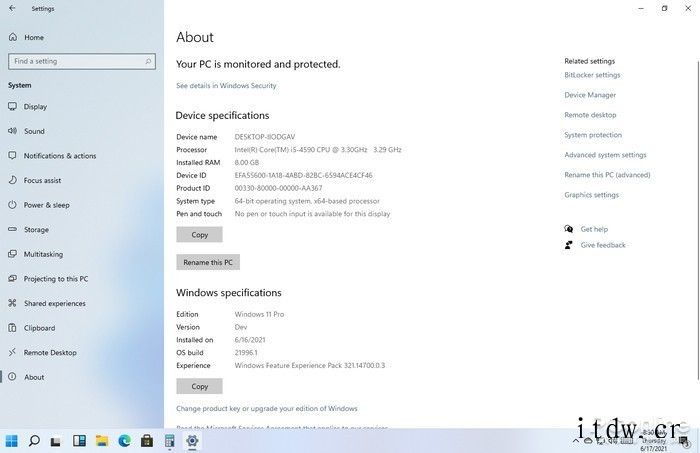
Task: Open Change product key or upgrade edition link
Action: pyautogui.click(x=267, y=408)
